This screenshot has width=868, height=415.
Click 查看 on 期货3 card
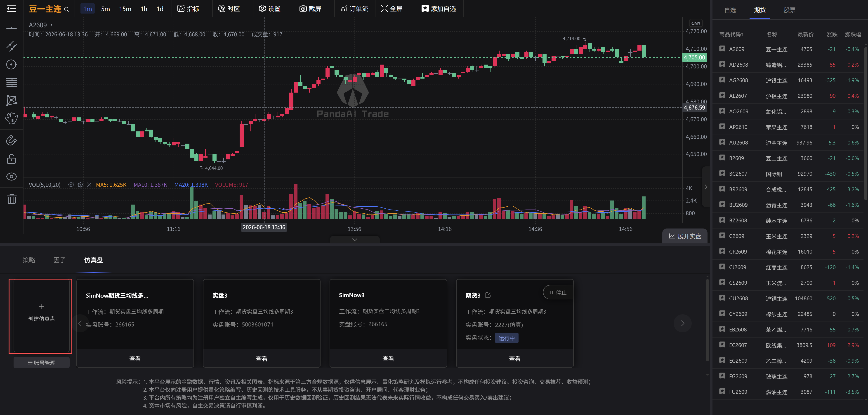pyautogui.click(x=514, y=359)
